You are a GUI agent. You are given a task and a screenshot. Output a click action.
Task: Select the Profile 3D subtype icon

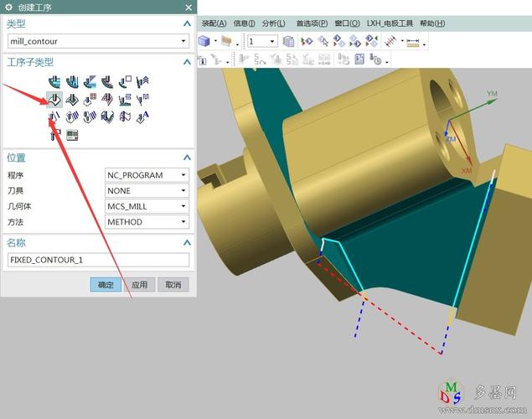pos(125,116)
